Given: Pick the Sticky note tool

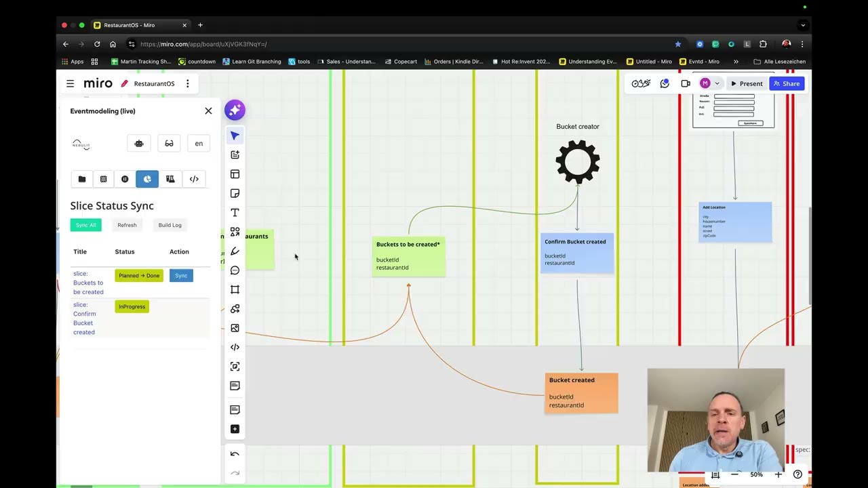Looking at the screenshot, I should pos(235,193).
